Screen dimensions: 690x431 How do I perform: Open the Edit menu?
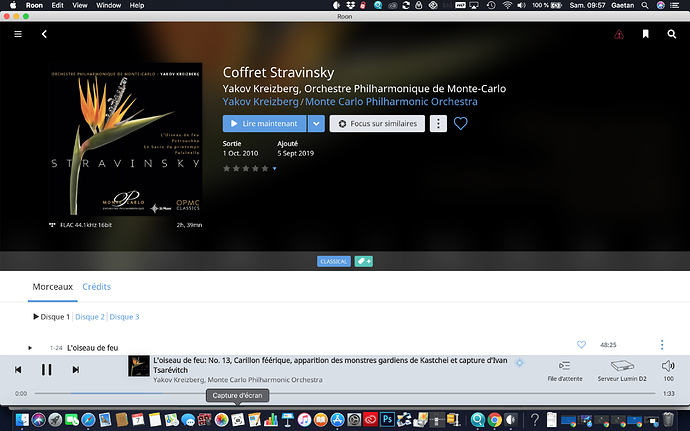pos(57,5)
